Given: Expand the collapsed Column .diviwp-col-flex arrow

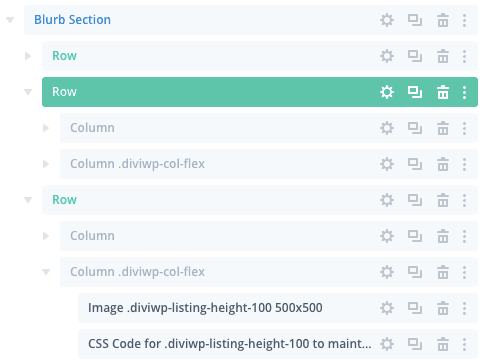Looking at the screenshot, I should click(x=46, y=164).
